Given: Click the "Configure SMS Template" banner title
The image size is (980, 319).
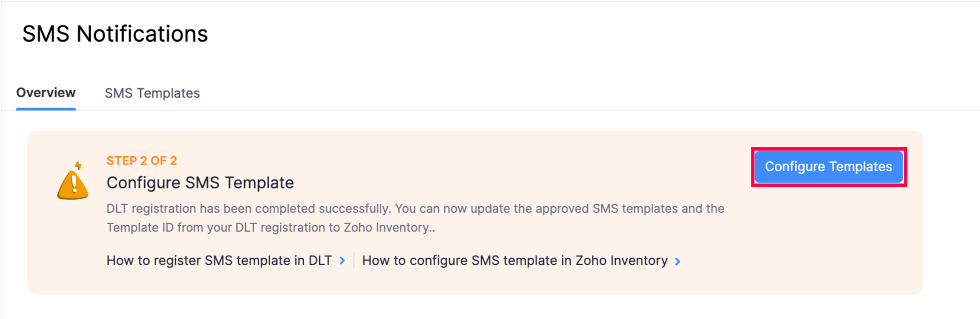Looking at the screenshot, I should [200, 183].
